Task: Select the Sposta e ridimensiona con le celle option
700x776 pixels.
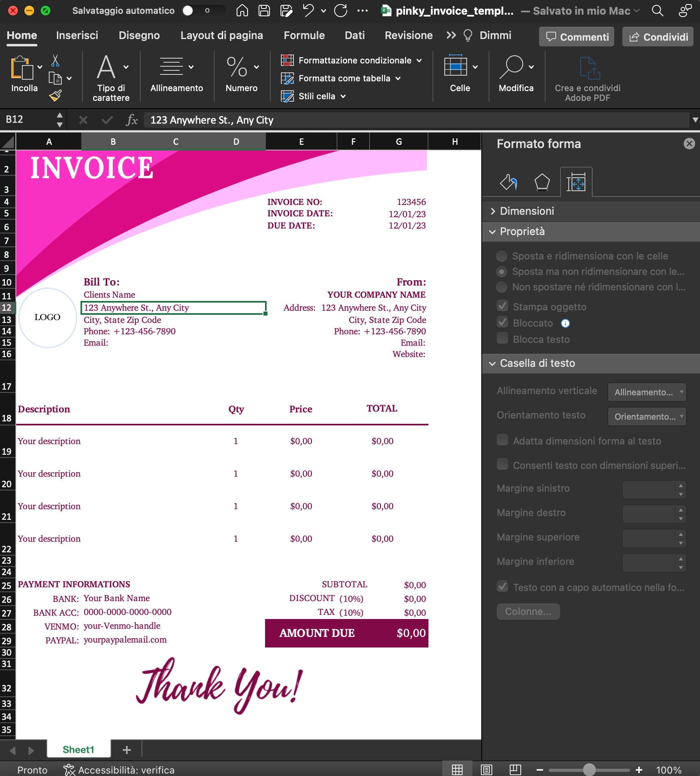Action: coord(502,256)
